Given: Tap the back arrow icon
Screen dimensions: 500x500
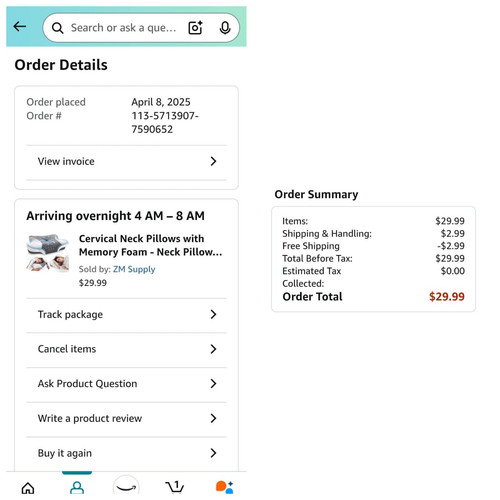Looking at the screenshot, I should (x=20, y=26).
